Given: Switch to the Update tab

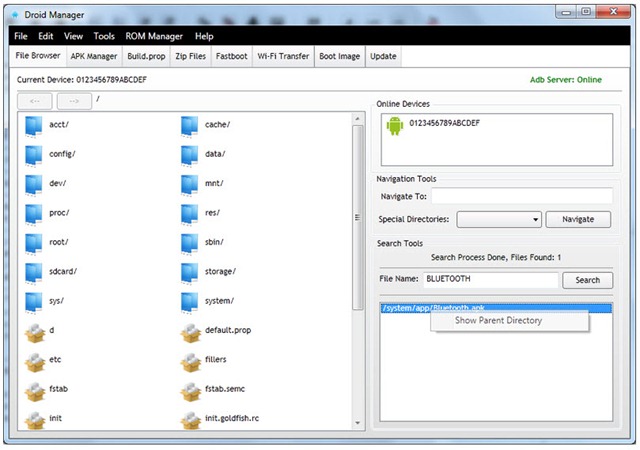Looking at the screenshot, I should [383, 56].
